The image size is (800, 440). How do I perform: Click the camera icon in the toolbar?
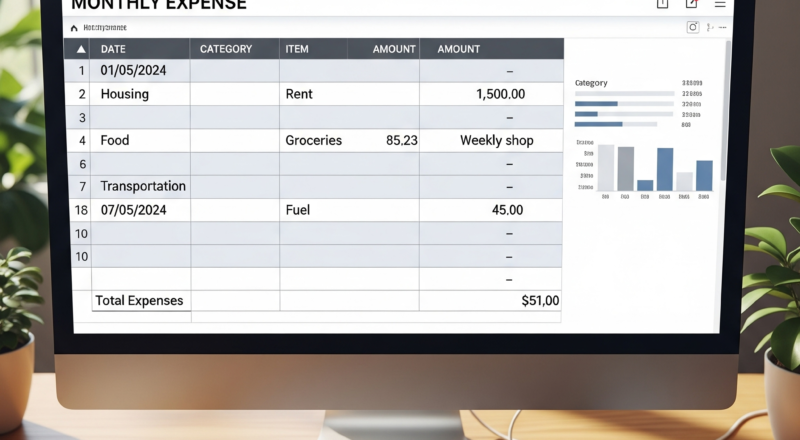click(692, 28)
